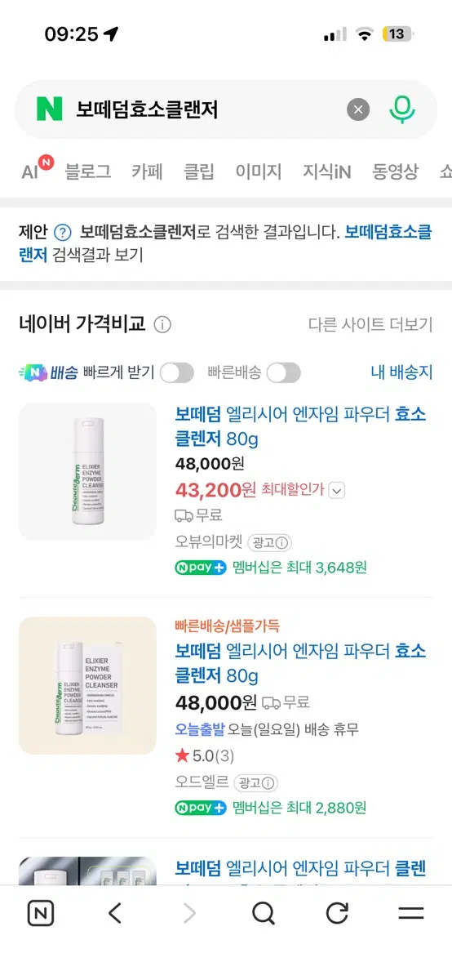The image size is (452, 980).
Task: Open Naver home icon in bottom bar
Action: (41, 913)
